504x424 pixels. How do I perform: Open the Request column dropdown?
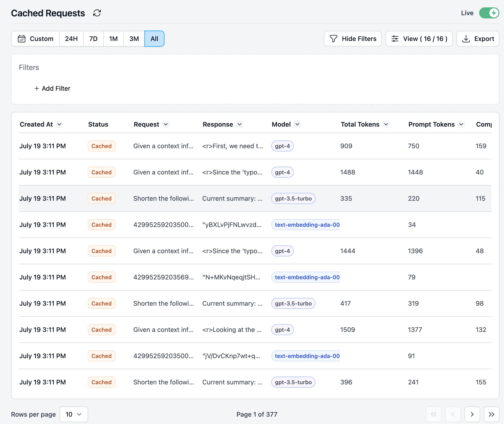tap(166, 124)
